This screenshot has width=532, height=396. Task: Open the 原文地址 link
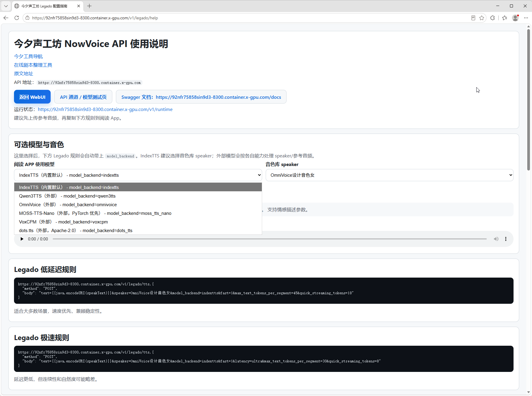click(x=24, y=74)
